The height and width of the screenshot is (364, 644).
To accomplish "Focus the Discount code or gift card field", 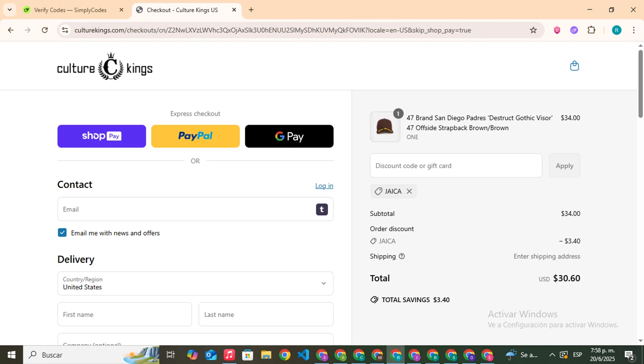I will coord(456,165).
